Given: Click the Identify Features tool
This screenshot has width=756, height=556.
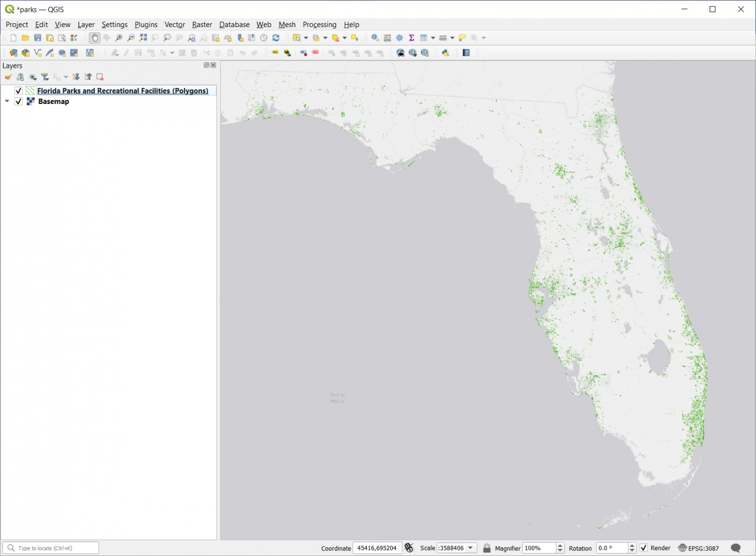Looking at the screenshot, I should (x=375, y=37).
